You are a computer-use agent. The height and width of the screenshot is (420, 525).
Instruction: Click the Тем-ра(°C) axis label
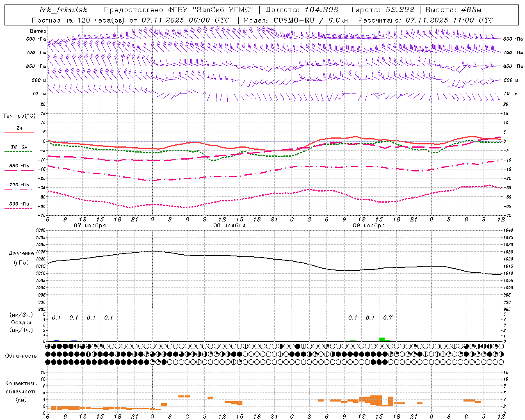(x=19, y=116)
